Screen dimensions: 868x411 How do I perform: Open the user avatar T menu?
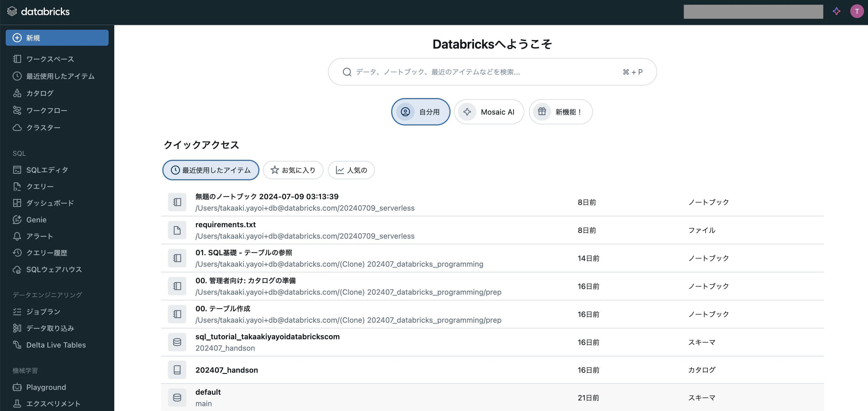[x=857, y=11]
